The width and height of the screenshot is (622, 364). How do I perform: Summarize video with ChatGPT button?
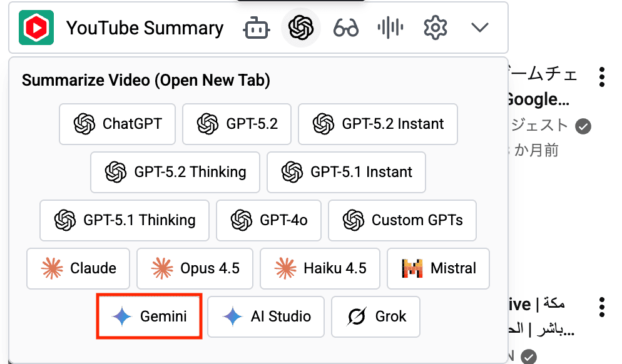[118, 124]
